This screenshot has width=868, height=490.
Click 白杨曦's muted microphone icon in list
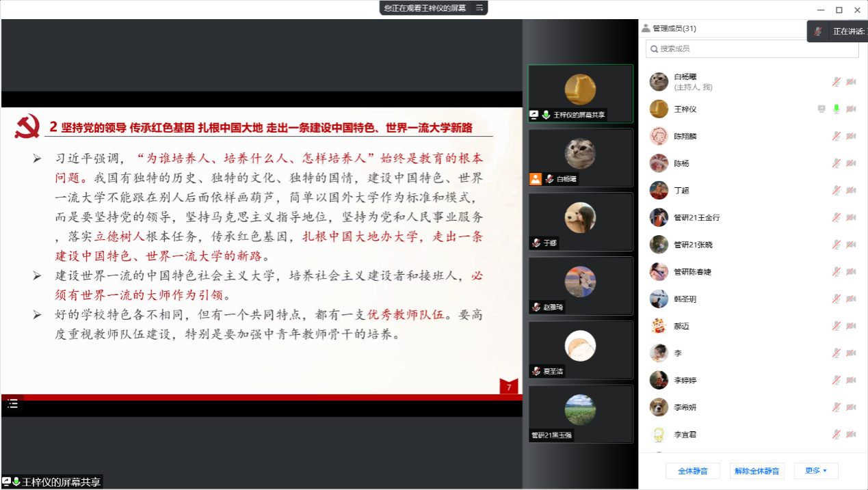[x=836, y=82]
